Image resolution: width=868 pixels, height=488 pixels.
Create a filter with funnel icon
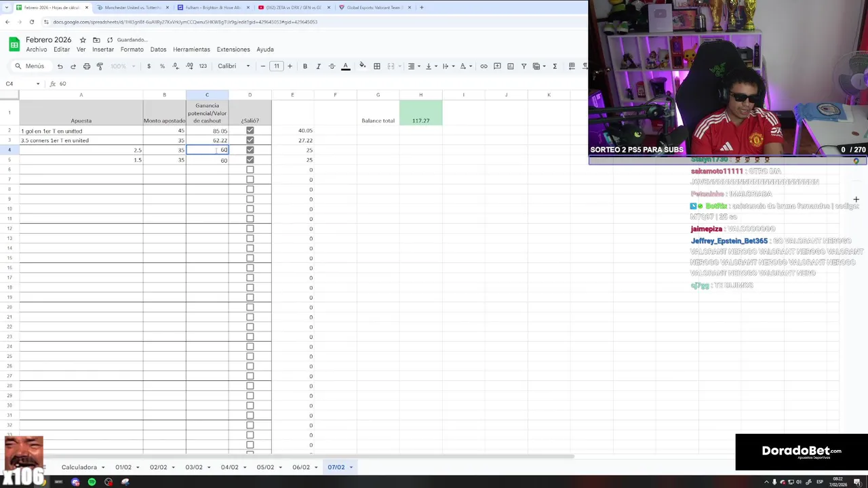pos(524,66)
